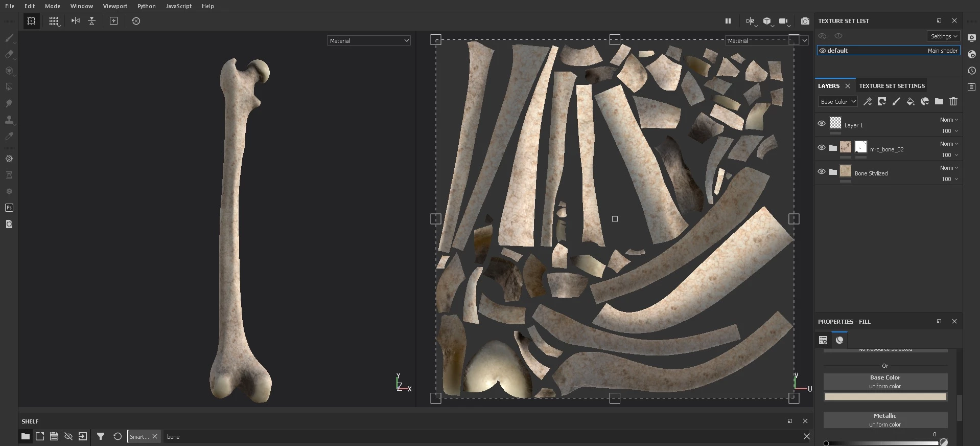Click the Metallic uniform color button
980x446 pixels.
click(x=885, y=420)
